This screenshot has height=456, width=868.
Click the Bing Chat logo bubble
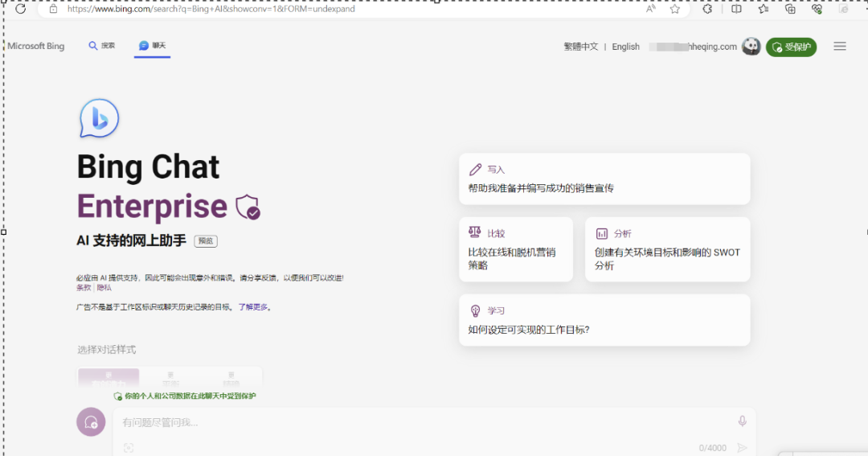(x=99, y=118)
